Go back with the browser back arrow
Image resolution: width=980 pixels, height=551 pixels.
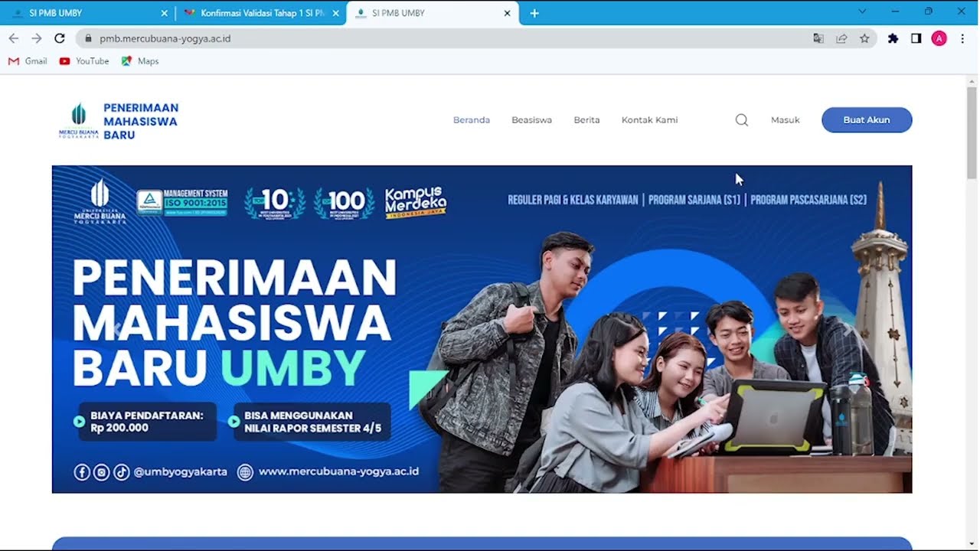point(13,38)
